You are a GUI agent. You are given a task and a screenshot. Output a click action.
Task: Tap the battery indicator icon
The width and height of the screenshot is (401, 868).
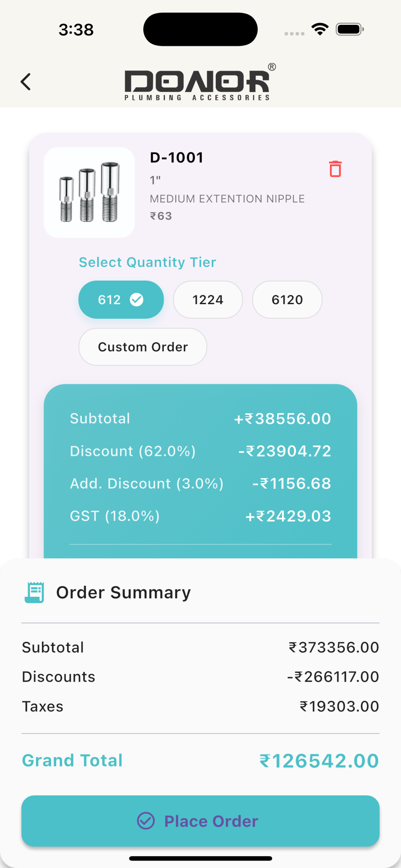pyautogui.click(x=349, y=29)
